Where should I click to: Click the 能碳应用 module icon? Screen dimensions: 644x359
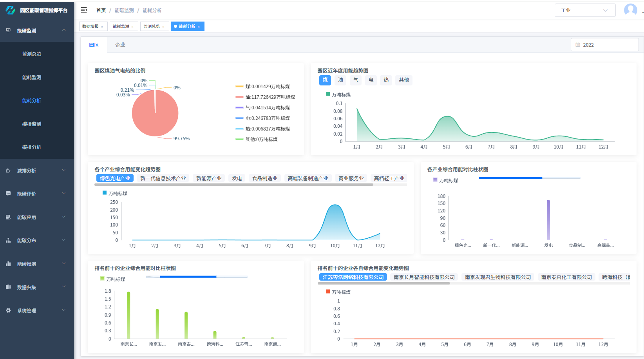[x=8, y=217]
